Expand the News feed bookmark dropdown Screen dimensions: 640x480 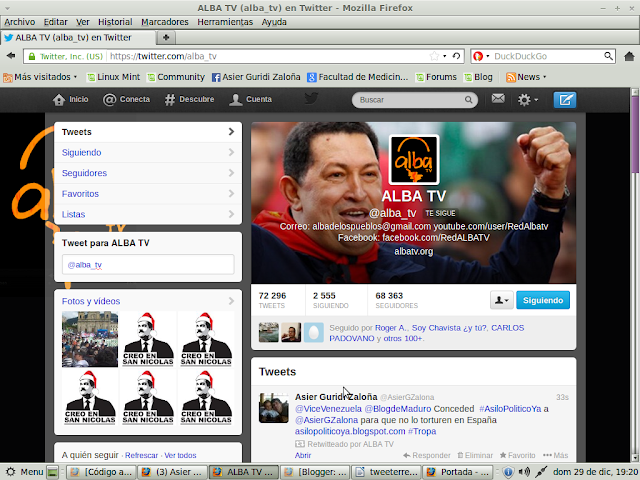[526, 77]
